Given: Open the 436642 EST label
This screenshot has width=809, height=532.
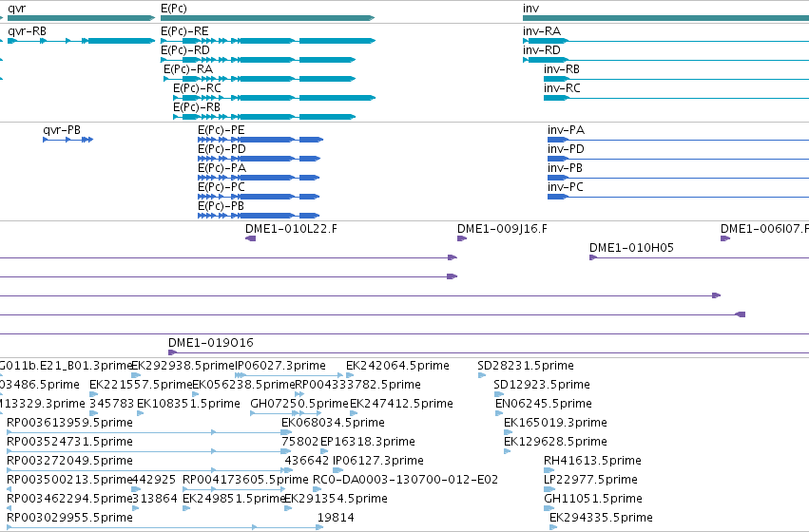Looking at the screenshot, I should coord(307,461).
